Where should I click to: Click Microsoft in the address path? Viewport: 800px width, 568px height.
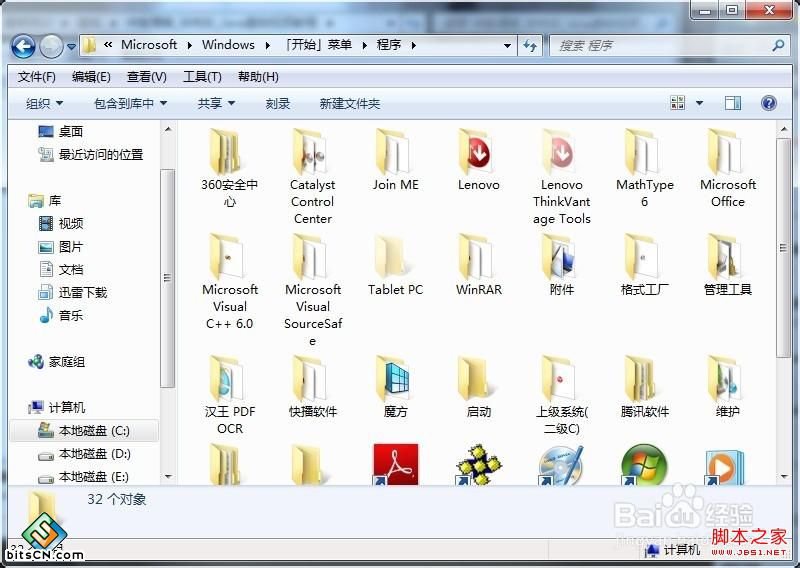pyautogui.click(x=149, y=45)
